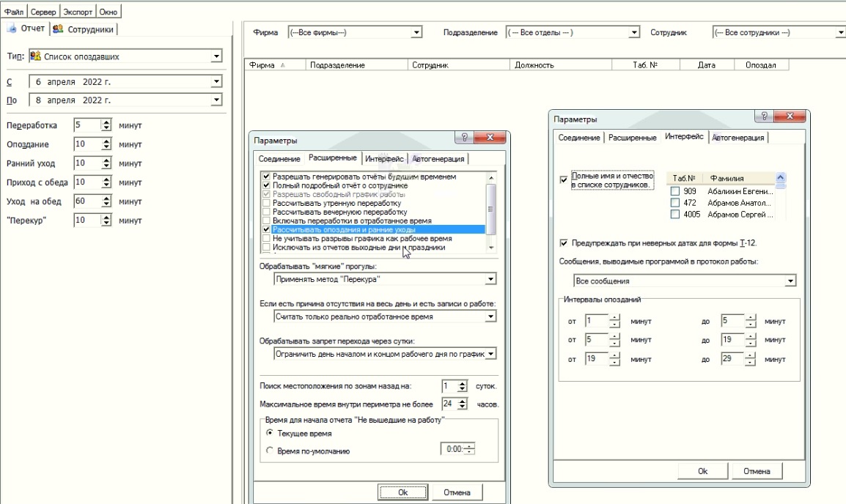This screenshot has width=846, height=504.
Task: Adjust the "Перекур" minutes stepper
Action: click(106, 220)
